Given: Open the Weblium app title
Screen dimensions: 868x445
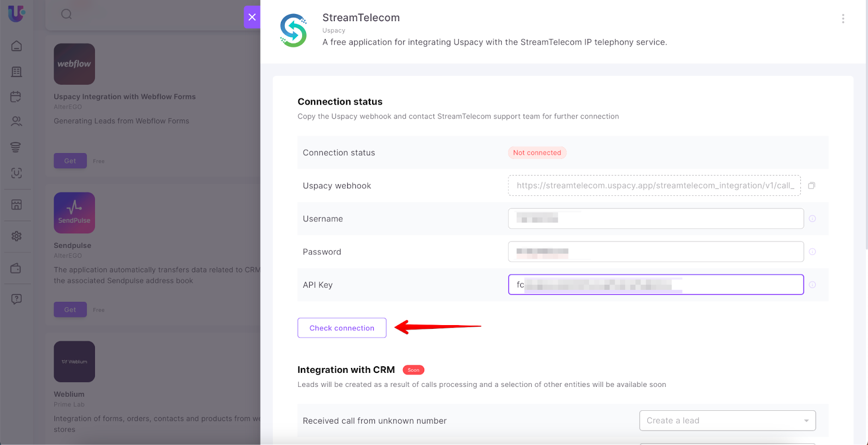Looking at the screenshot, I should 69,394.
